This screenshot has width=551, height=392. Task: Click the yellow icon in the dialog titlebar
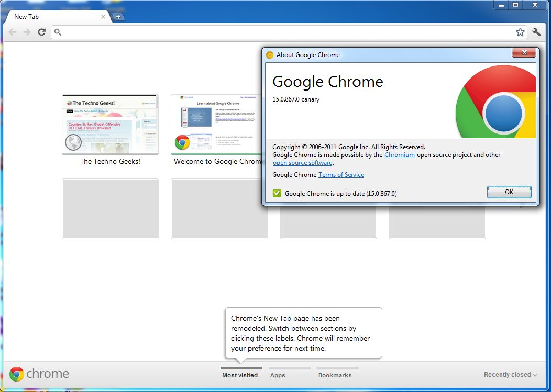coord(270,54)
